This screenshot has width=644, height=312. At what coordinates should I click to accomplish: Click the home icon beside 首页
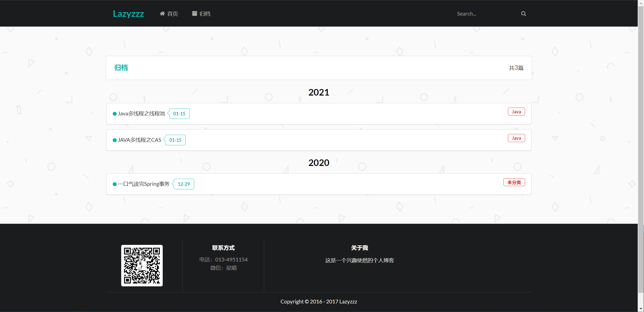click(162, 14)
